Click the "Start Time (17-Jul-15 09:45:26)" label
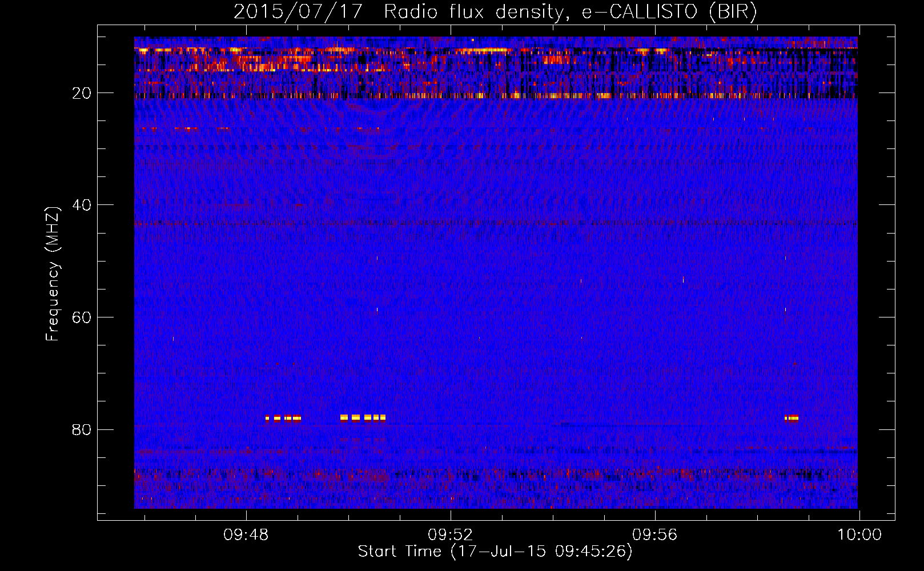 (495, 552)
